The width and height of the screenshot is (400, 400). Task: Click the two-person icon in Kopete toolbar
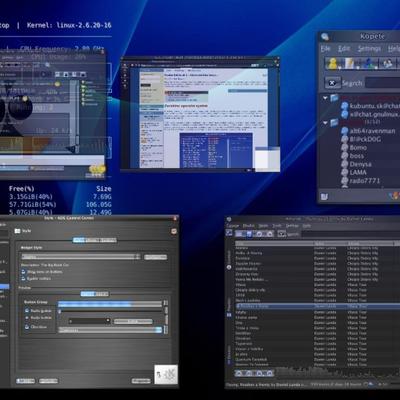click(388, 63)
